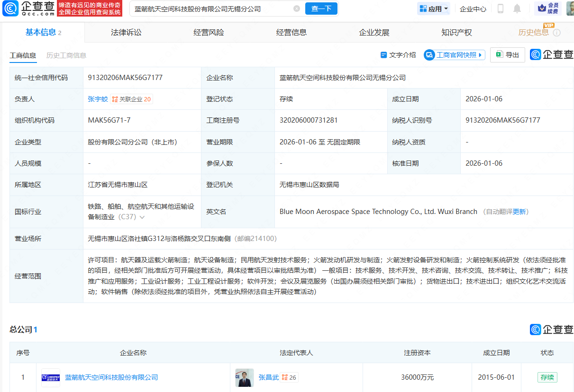Click into the company name search field
Image resolution: width=574 pixels, height=392 pixels.
209,9
